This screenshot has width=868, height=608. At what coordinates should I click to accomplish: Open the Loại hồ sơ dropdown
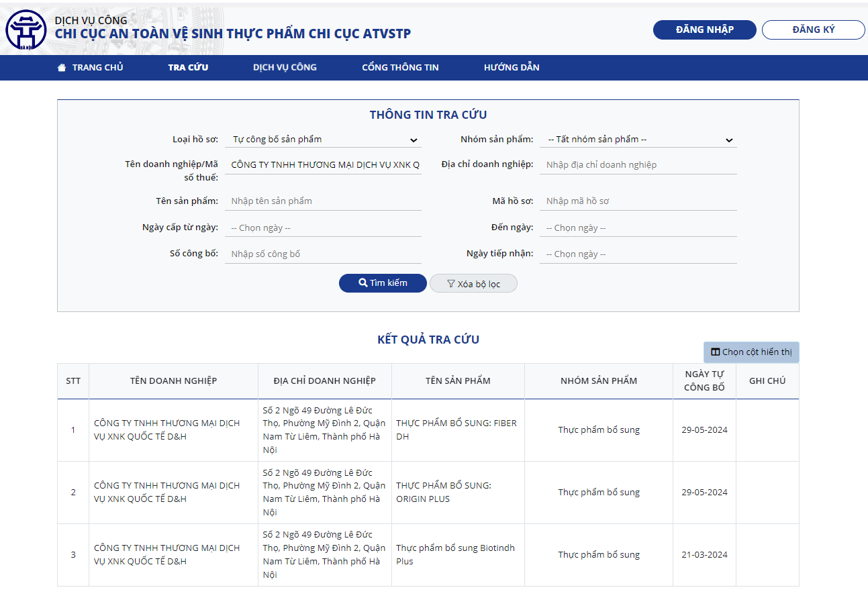point(323,140)
